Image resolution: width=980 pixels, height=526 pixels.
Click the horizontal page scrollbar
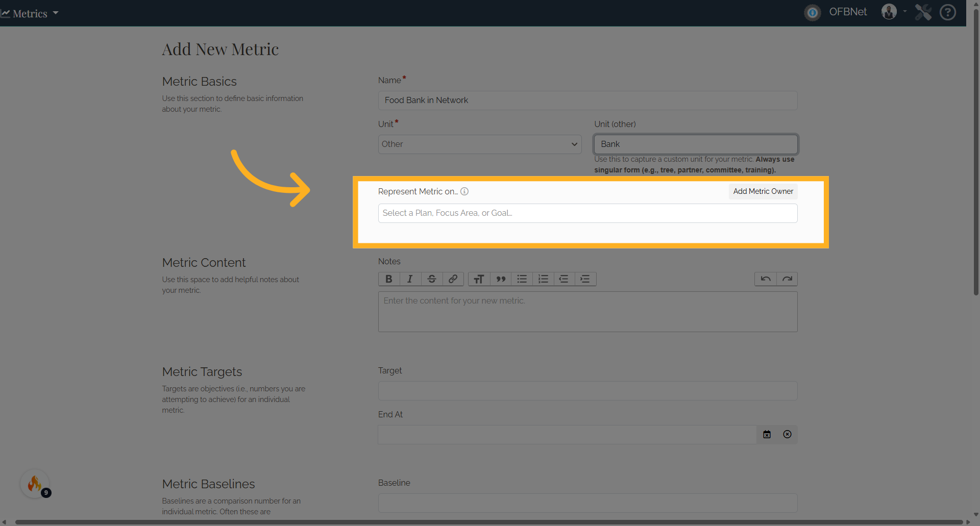tap(488, 522)
